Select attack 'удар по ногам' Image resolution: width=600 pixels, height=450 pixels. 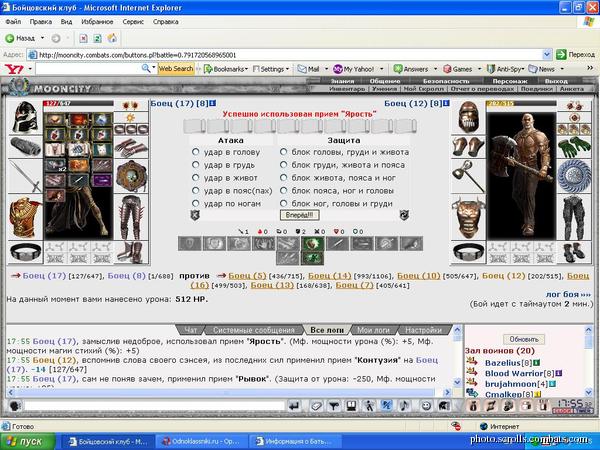(196, 204)
